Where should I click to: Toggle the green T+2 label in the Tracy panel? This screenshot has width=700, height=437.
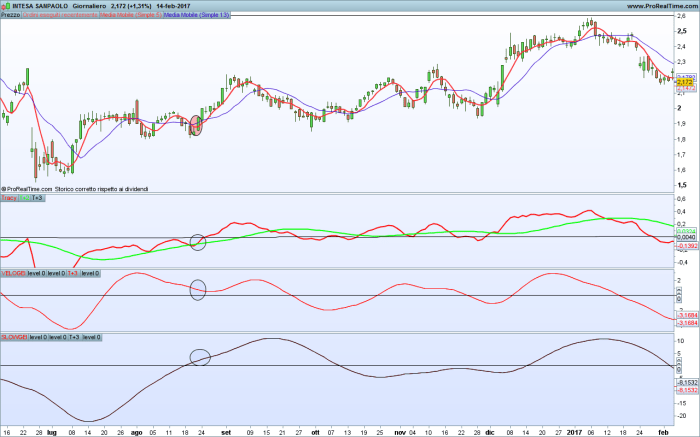(x=25, y=198)
